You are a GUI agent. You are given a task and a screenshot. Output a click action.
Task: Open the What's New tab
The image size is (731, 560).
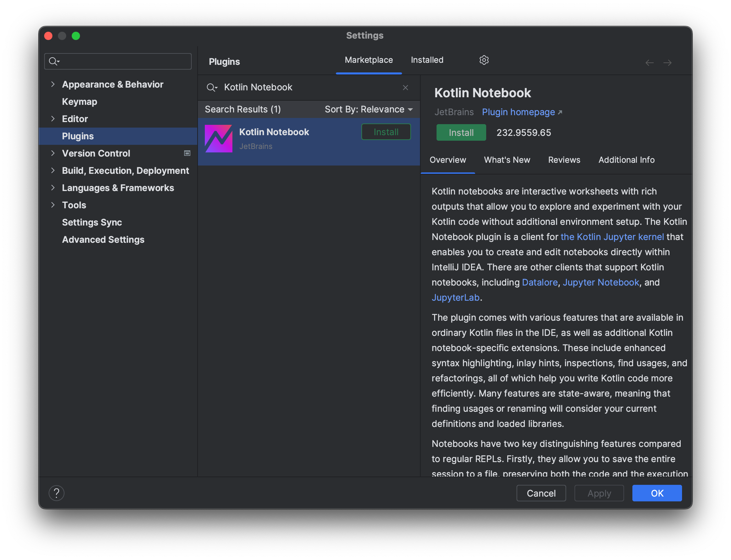[x=507, y=160]
